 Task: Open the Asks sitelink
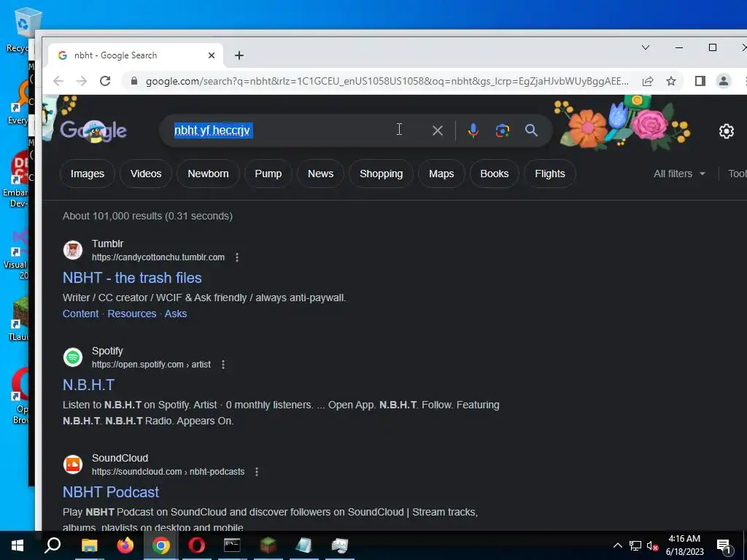(176, 314)
